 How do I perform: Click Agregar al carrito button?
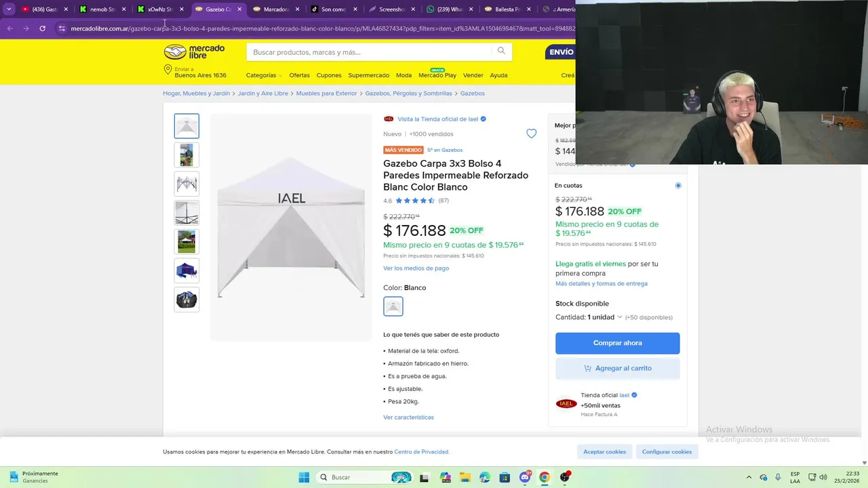(x=618, y=368)
